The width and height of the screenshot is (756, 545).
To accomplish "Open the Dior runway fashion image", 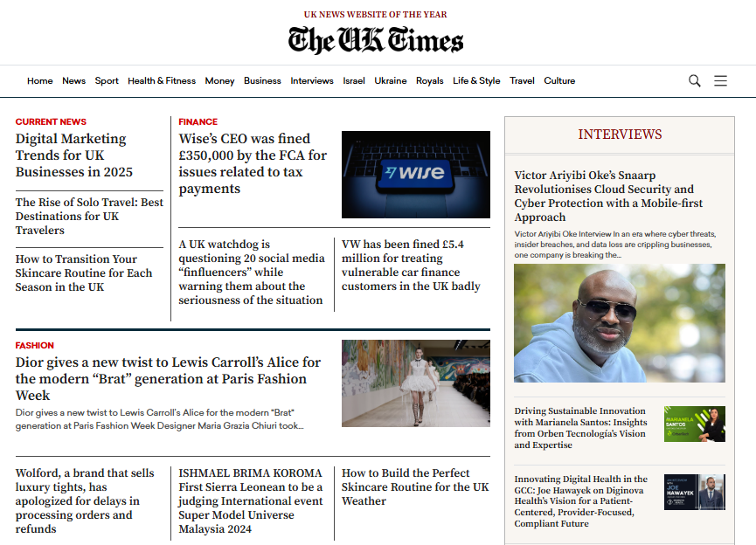I will [415, 383].
